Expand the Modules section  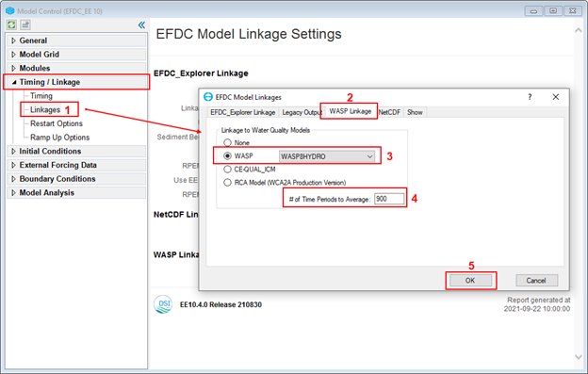(13, 68)
